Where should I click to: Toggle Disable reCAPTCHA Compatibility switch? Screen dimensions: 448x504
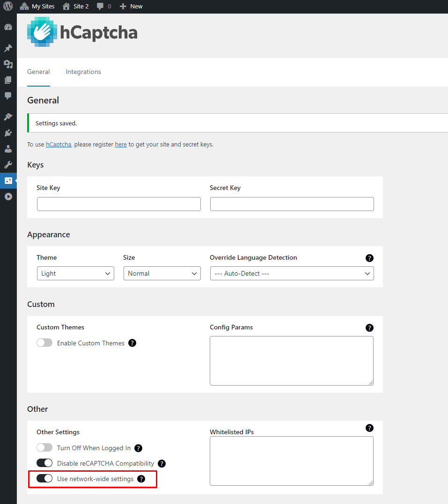coord(44,463)
